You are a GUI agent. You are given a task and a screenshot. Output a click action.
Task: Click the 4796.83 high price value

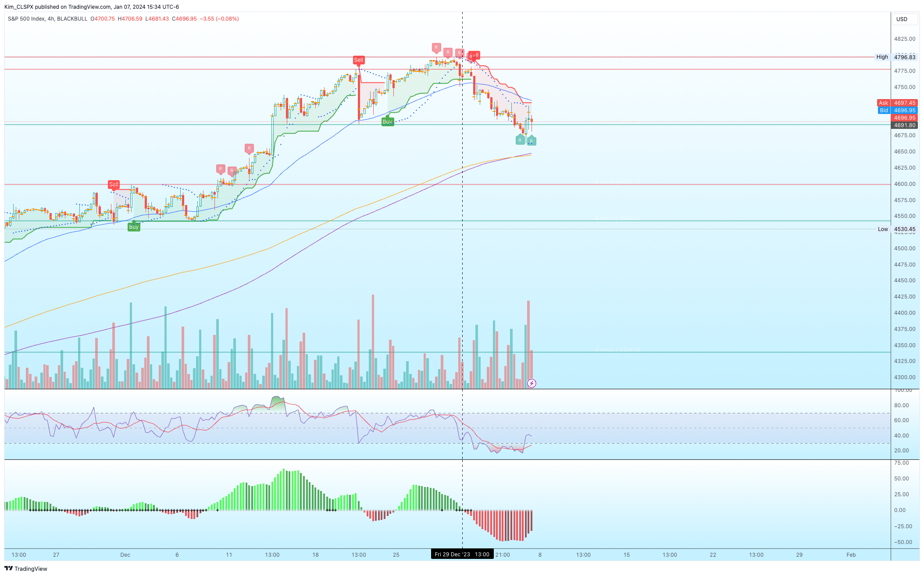pyautogui.click(x=905, y=57)
